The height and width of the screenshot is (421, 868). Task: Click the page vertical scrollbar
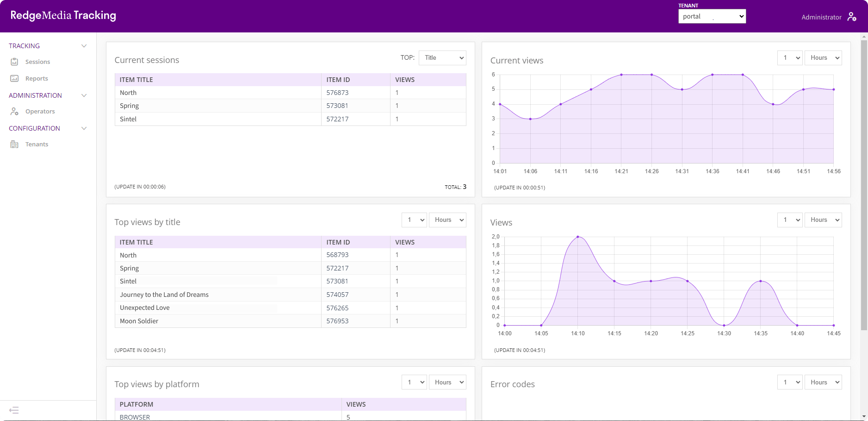[864, 185]
